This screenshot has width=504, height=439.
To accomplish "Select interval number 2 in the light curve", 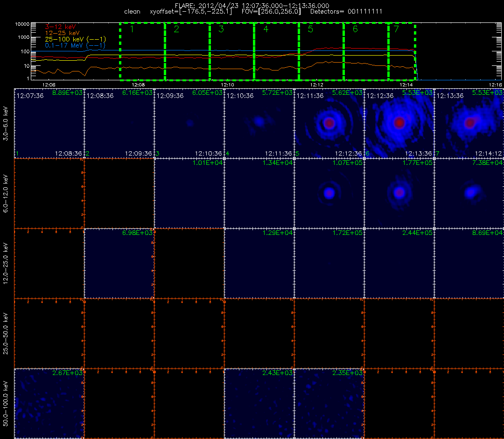I will [x=176, y=29].
